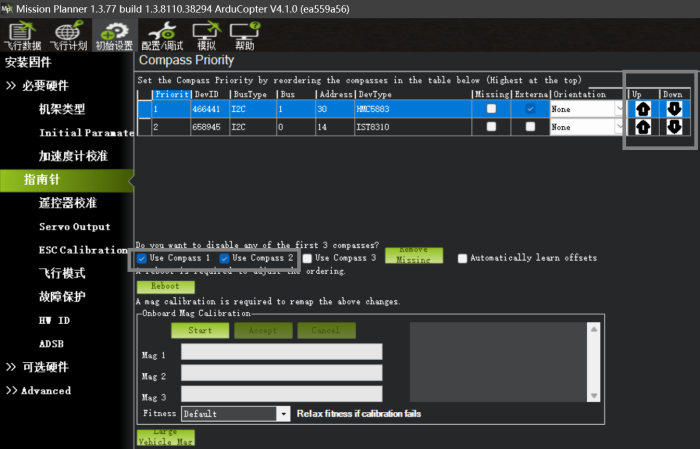This screenshot has height=449, width=700.
Task: Click the Accept calibration button
Action: [263, 330]
